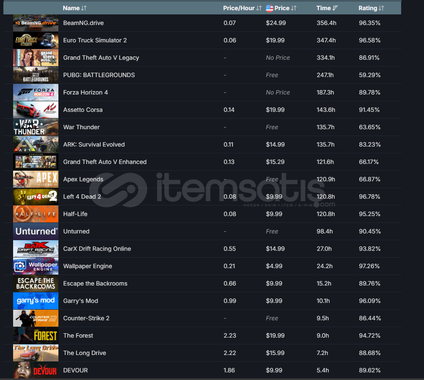Open the DEVOUR game thumbnail
Viewport: 424px width, 380px height.
[x=36, y=370]
